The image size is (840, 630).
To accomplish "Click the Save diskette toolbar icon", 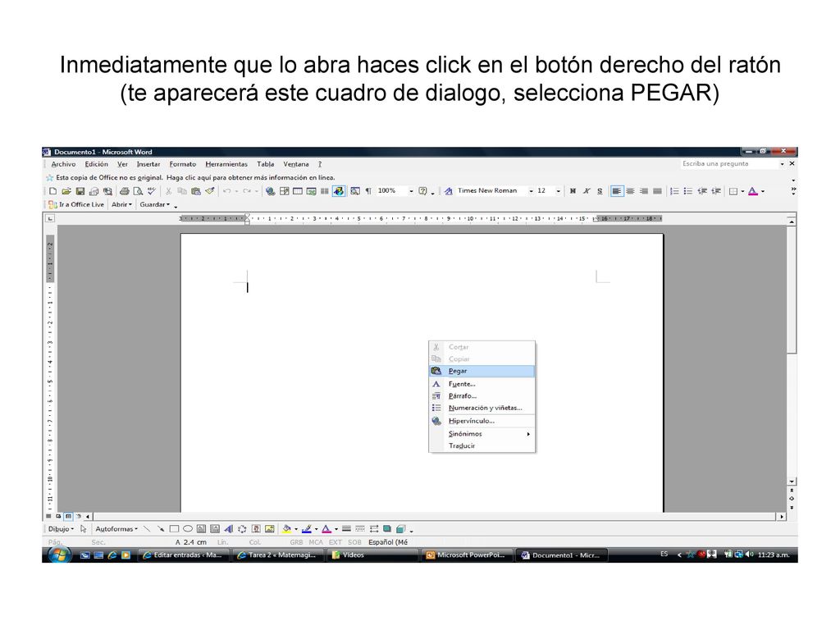I will click(80, 191).
